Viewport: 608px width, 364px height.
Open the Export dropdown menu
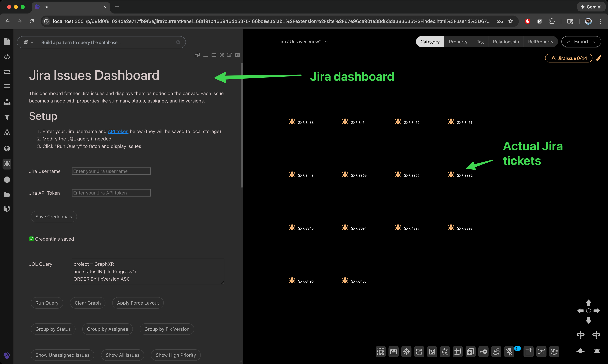point(581,42)
